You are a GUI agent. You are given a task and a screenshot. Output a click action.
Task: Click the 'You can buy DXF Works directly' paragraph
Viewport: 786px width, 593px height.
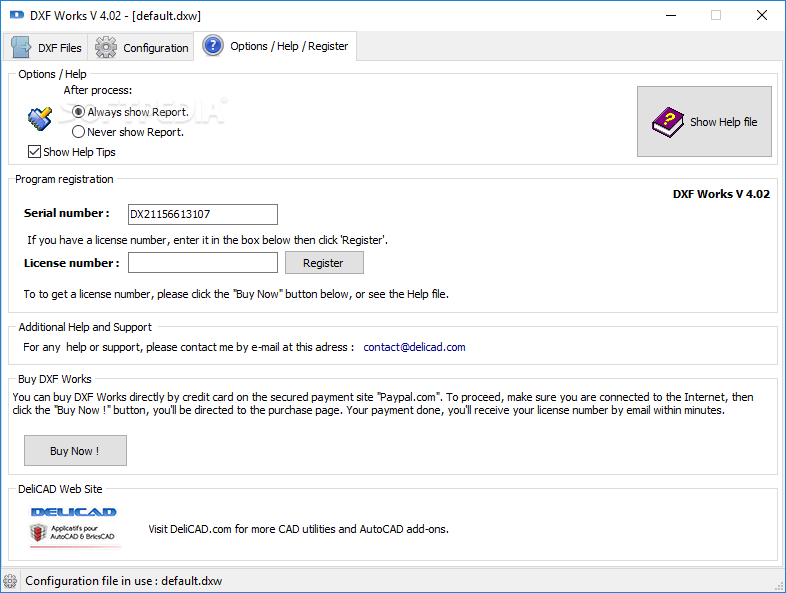click(383, 404)
